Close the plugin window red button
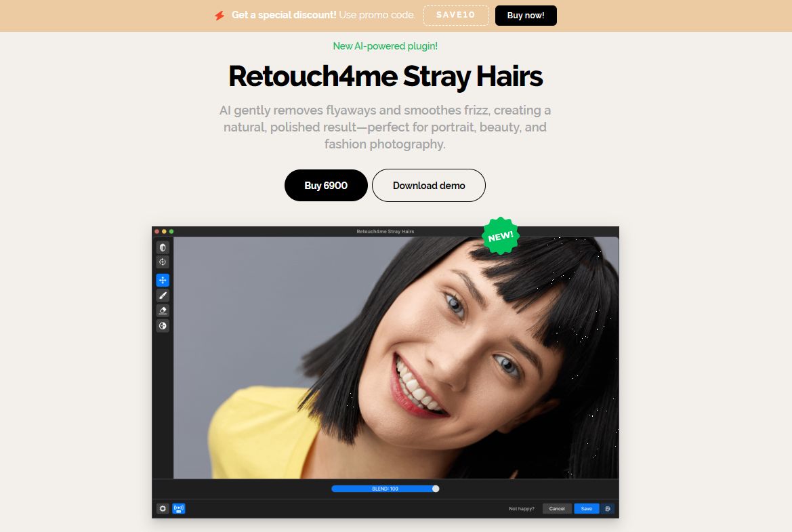 click(x=157, y=231)
